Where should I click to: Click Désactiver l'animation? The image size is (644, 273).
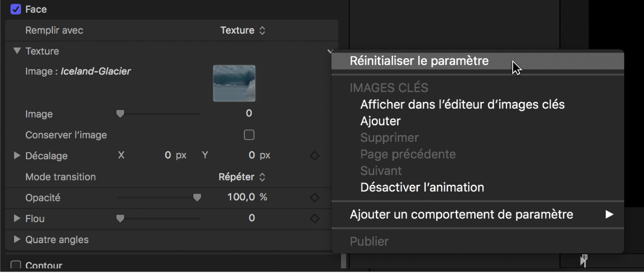click(x=422, y=187)
